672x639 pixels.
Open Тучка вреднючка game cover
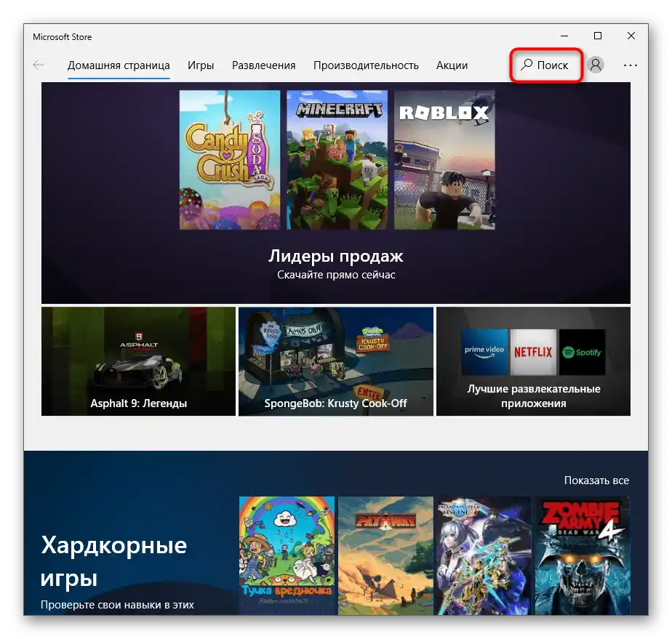(x=287, y=555)
